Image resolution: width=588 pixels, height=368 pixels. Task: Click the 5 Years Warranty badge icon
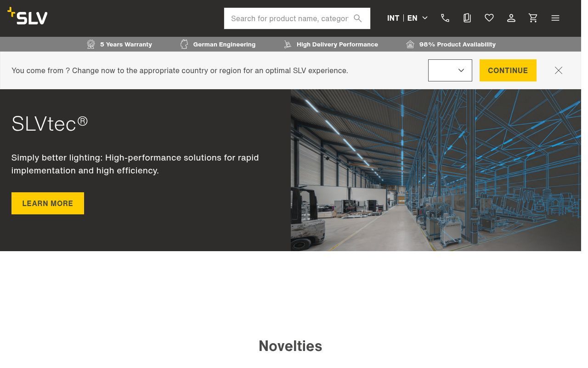click(91, 44)
